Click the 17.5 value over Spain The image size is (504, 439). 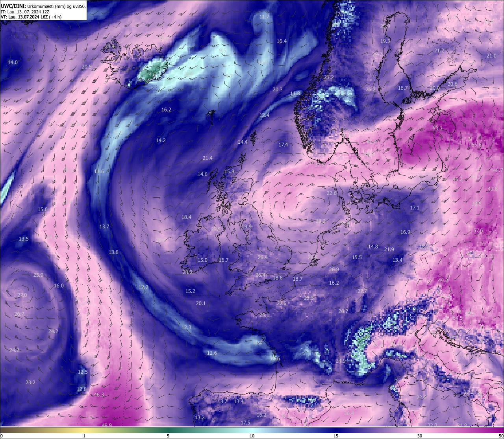click(x=245, y=422)
